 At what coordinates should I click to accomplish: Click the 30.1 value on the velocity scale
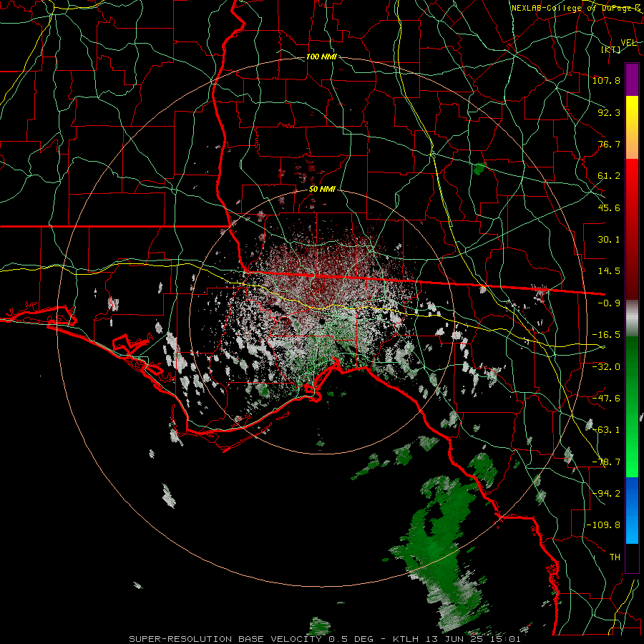[609, 240]
